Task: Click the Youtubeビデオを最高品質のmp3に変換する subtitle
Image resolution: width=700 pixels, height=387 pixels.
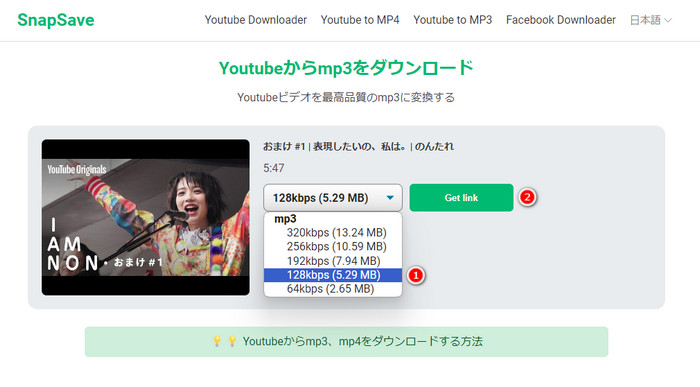Action: click(346, 97)
